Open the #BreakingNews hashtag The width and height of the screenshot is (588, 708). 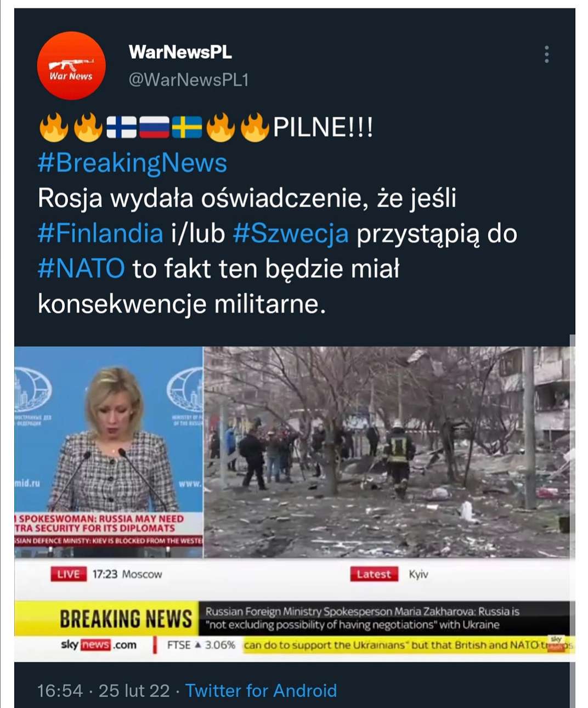[x=132, y=163]
